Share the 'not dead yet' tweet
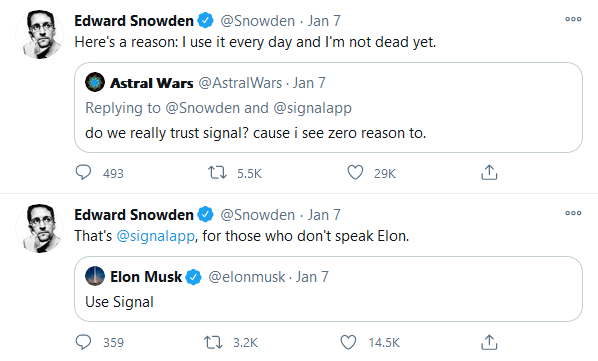This screenshot has width=598, height=361. tap(489, 172)
